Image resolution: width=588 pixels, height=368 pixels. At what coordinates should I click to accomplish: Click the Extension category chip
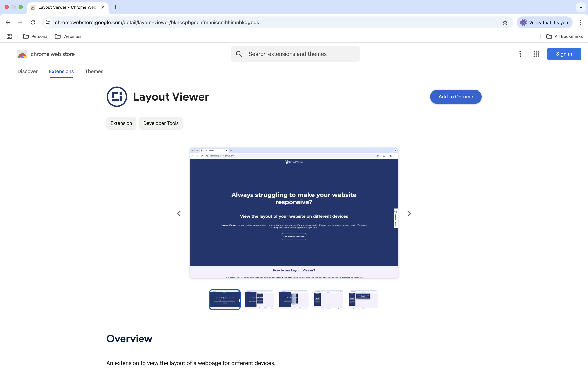[121, 123]
